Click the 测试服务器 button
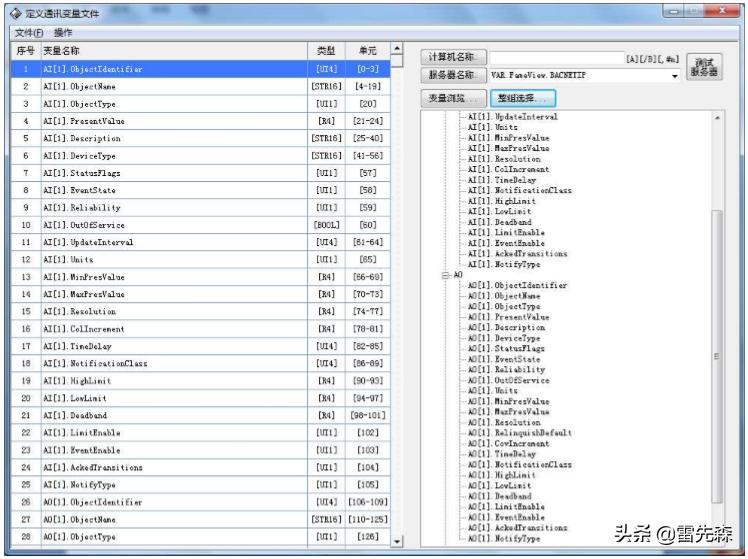This screenshot has width=748, height=559. [704, 67]
